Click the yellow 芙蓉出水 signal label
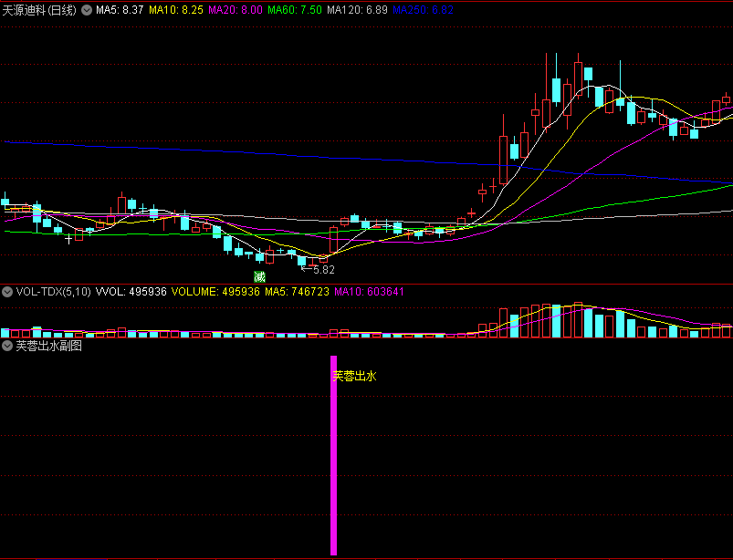Viewport: 733px width, 560px height. pos(354,376)
